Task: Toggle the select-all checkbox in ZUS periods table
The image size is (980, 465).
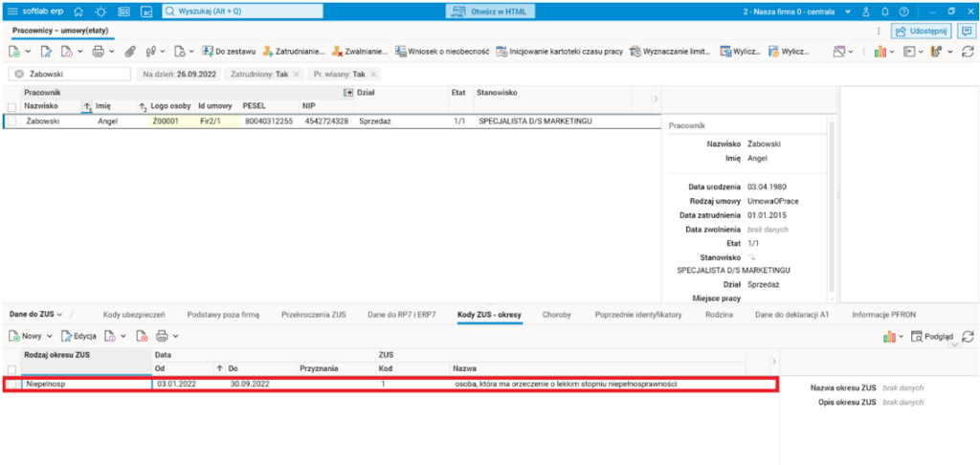Action: [11, 369]
